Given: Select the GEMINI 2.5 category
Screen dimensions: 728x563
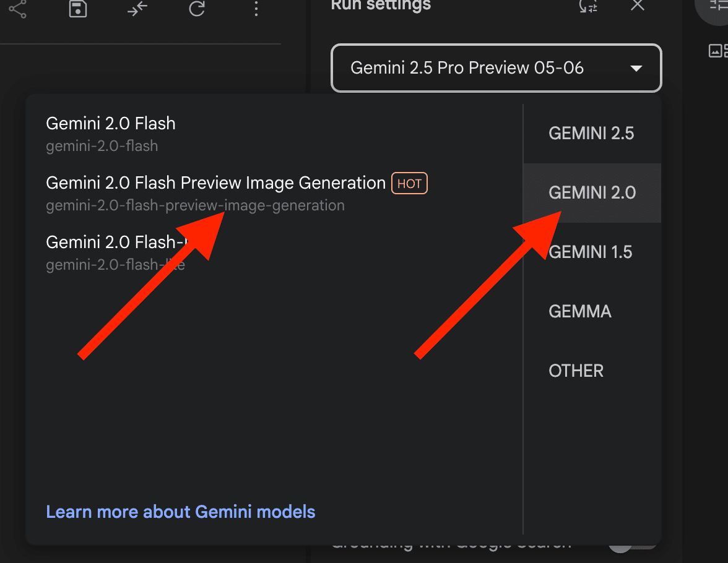Looking at the screenshot, I should pyautogui.click(x=591, y=134).
